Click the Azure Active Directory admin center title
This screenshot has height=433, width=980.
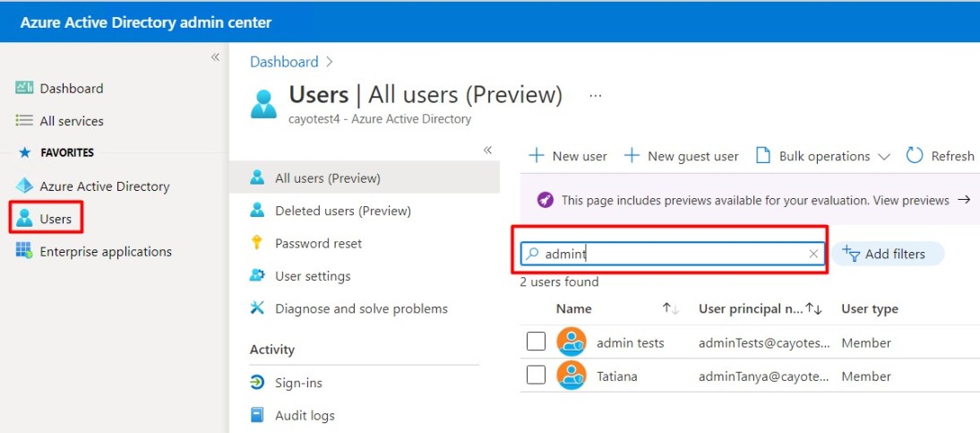pyautogui.click(x=146, y=22)
